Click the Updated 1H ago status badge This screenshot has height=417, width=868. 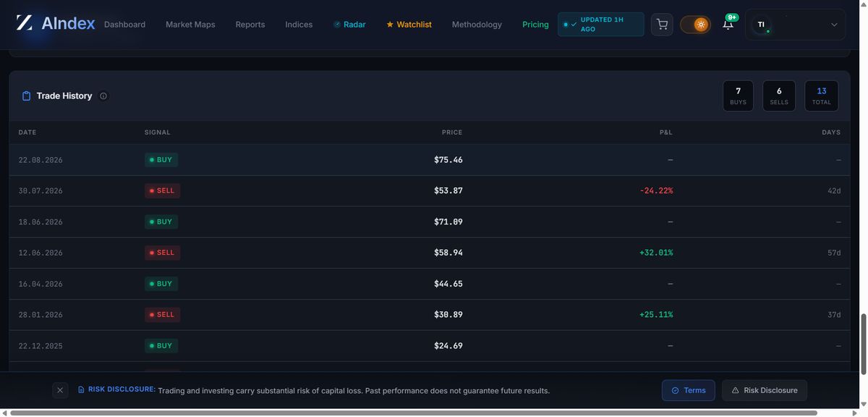click(600, 25)
